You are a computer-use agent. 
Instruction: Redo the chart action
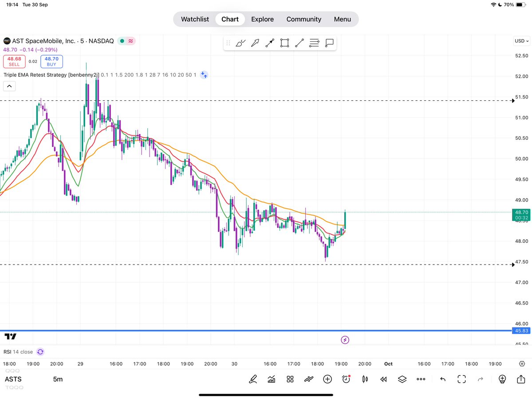tap(481, 379)
